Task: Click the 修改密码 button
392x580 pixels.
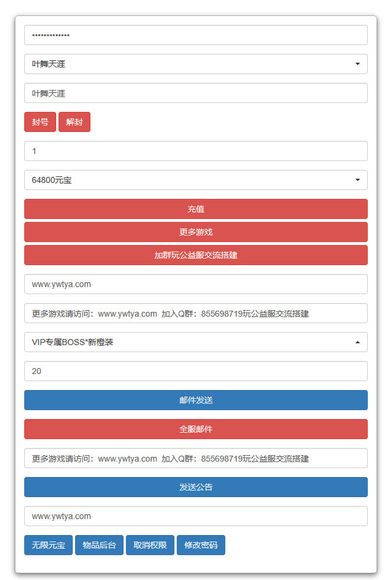Action: pos(201,545)
